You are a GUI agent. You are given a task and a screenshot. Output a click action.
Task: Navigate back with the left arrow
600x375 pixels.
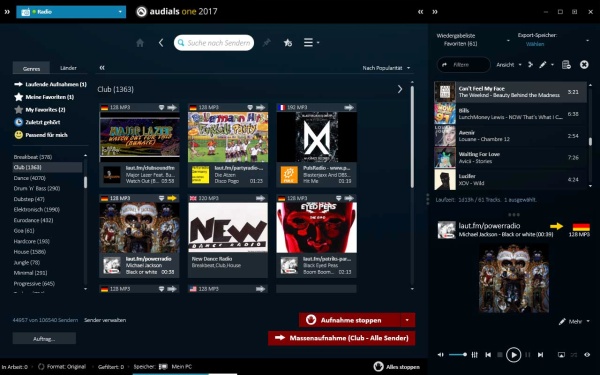pyautogui.click(x=161, y=43)
